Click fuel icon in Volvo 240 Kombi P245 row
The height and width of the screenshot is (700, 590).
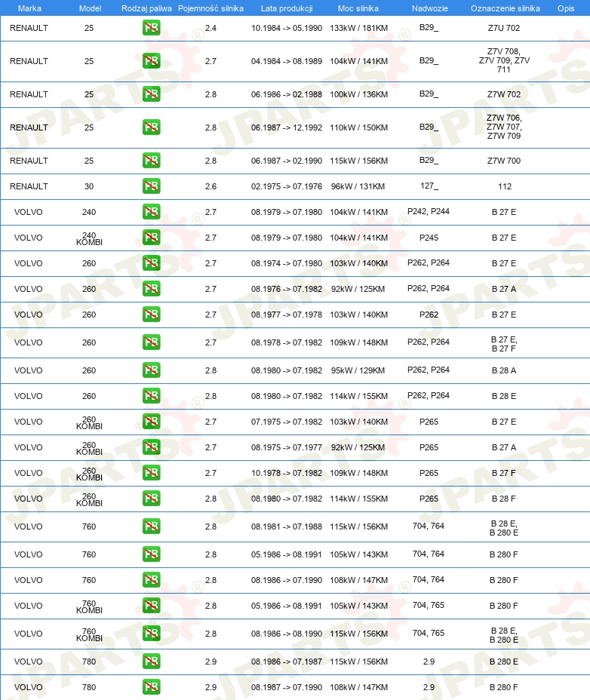pos(152,238)
